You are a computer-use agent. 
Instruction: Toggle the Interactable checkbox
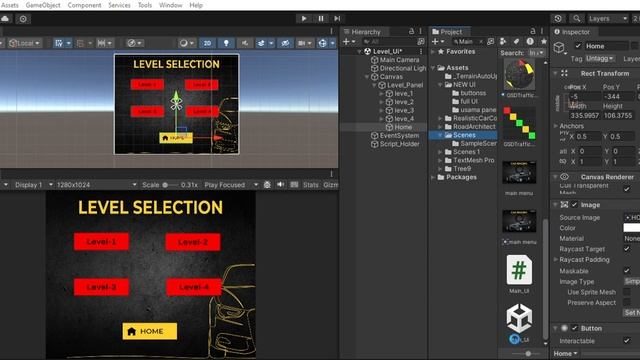[627, 340]
